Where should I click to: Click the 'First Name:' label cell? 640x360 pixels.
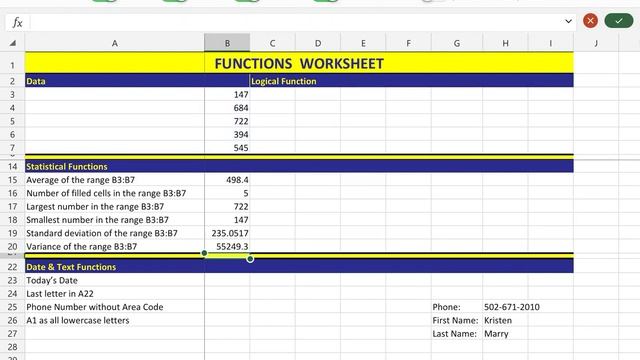457,320
